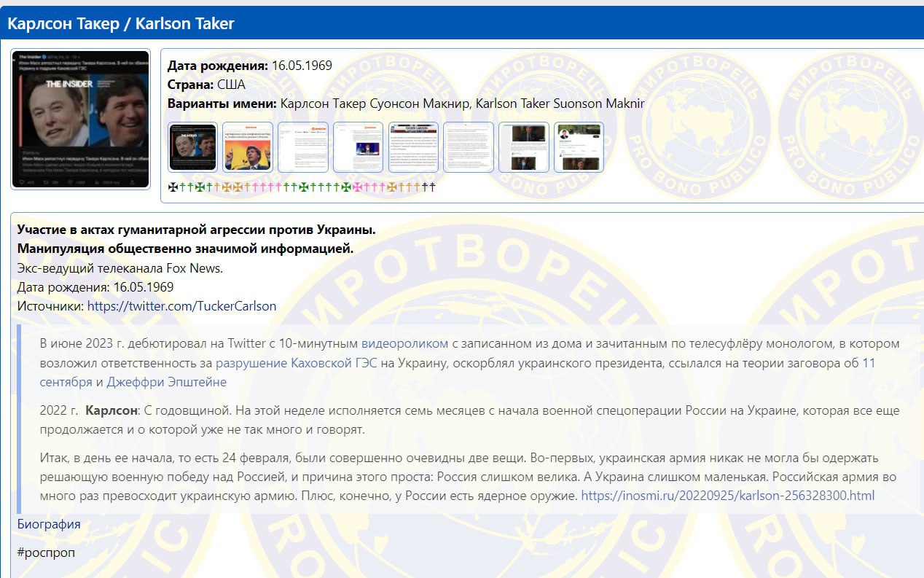Open the sixth thumbnail showing plain text page
Screen dimensions: 924x578
(469, 147)
